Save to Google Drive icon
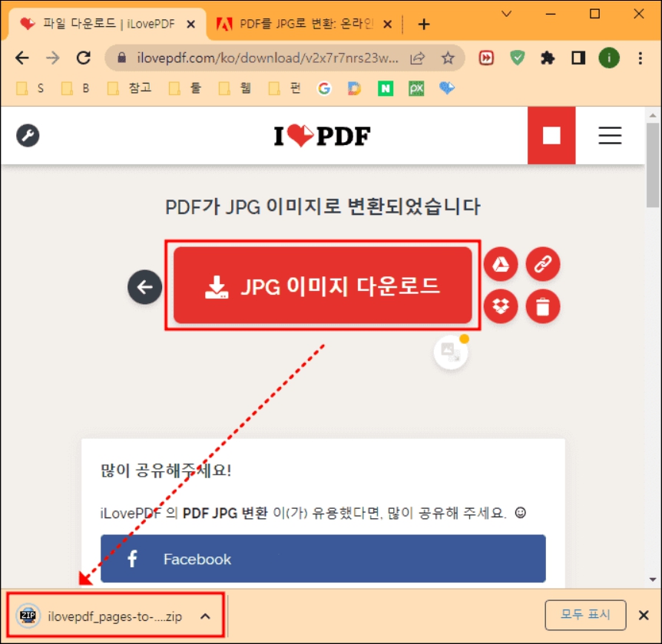This screenshot has height=644, width=662. [501, 264]
